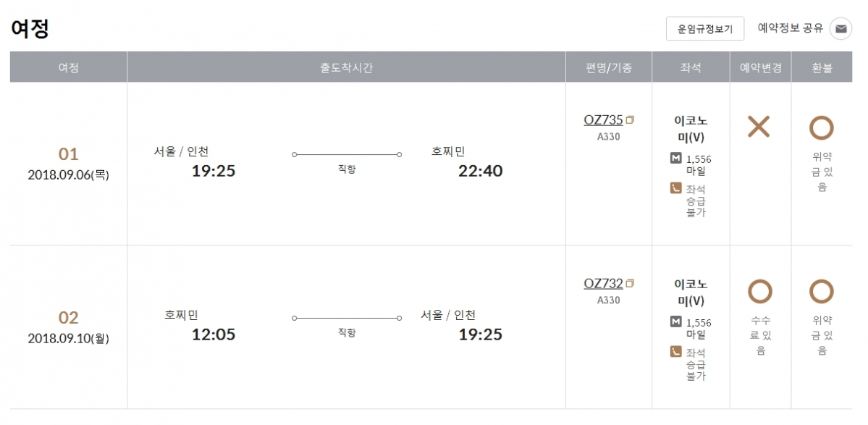Click the X mark under 예약변경 for OZ735
868x425 pixels.
(759, 127)
